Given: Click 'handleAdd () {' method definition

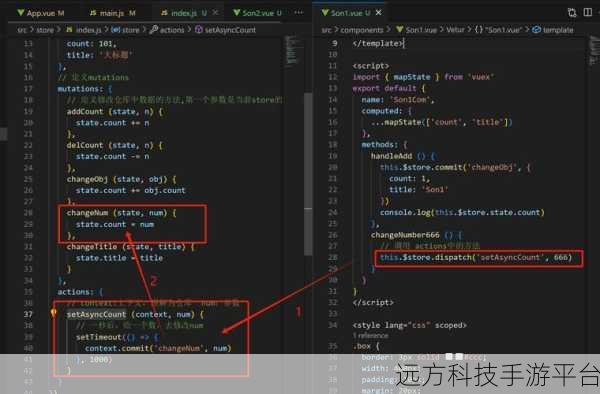Looking at the screenshot, I should click(404, 156).
